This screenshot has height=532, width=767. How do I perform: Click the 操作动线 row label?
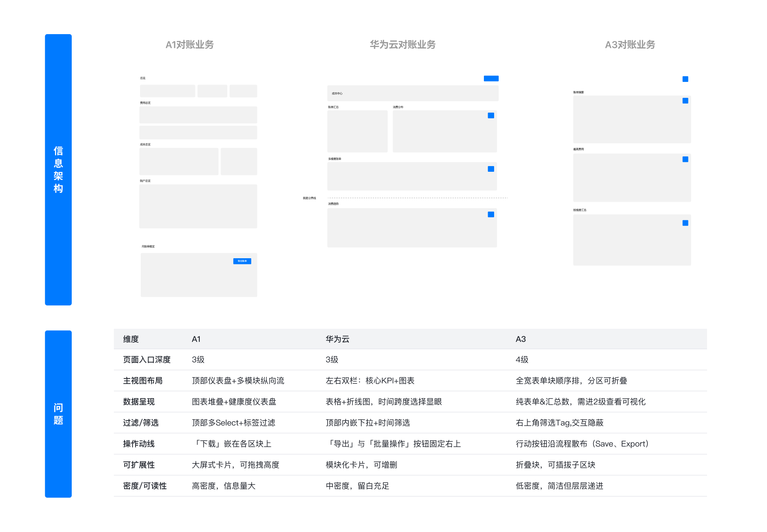[139, 444]
